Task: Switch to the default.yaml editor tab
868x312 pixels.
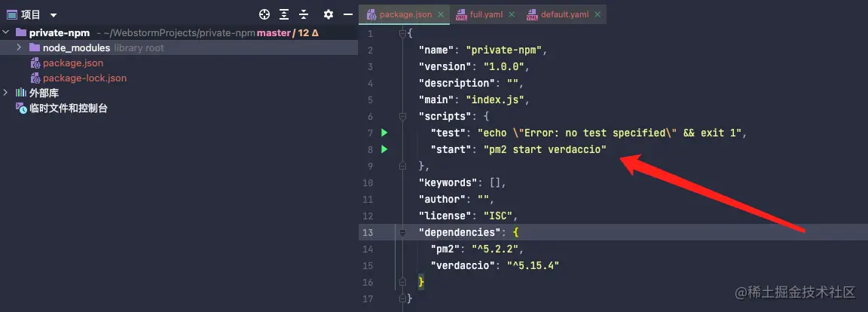Action: tap(564, 14)
